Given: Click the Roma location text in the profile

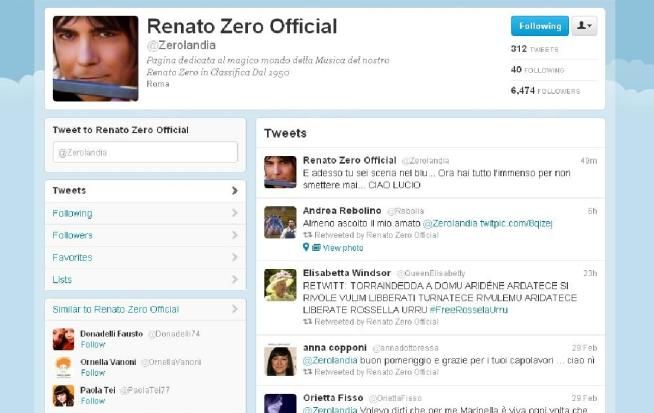Looking at the screenshot, I should coord(158,84).
